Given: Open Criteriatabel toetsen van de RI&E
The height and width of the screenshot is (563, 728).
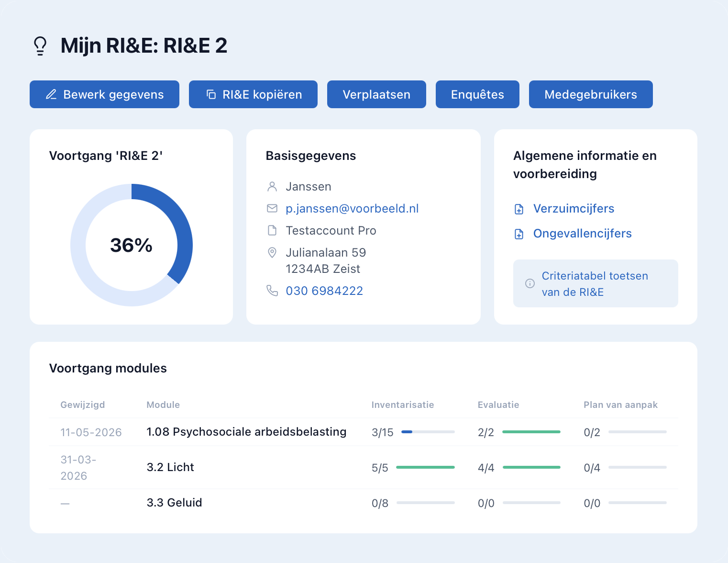Looking at the screenshot, I should 596,283.
